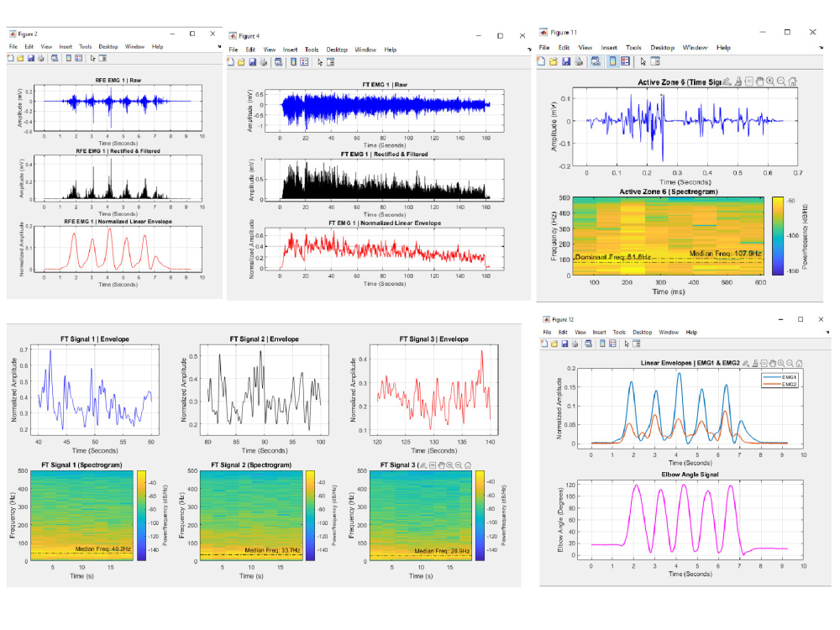The width and height of the screenshot is (840, 630).
Task: Toggle Insert Legend in Figure 2 toolbar
Action: coord(78,58)
